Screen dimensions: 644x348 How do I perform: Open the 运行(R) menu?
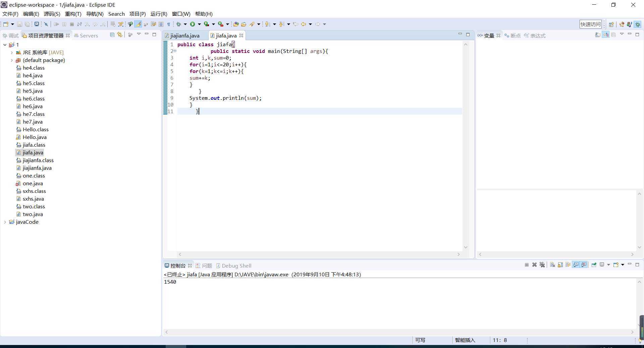(x=159, y=14)
